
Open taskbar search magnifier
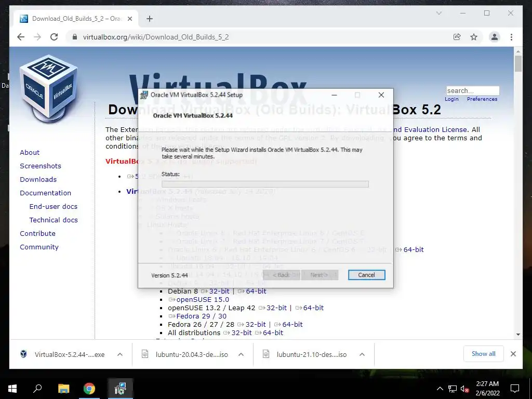(x=37, y=389)
